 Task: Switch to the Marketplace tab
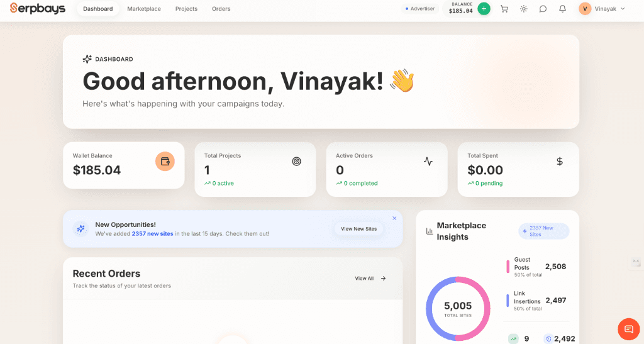point(144,9)
